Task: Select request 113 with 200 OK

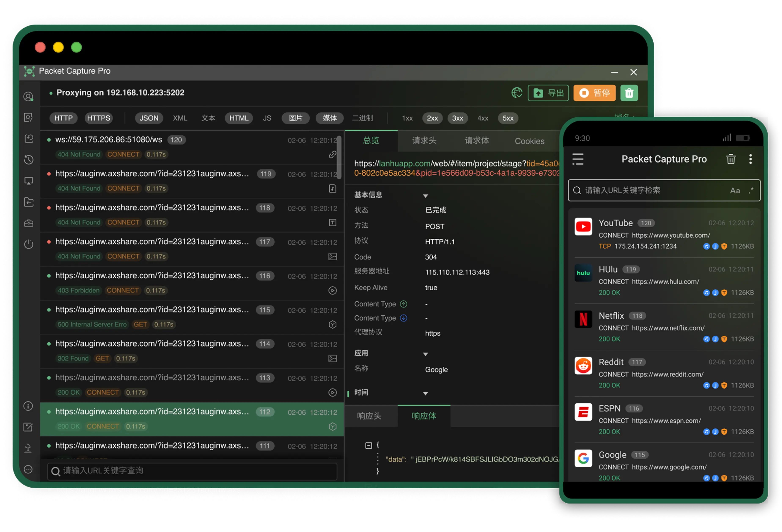Action: (x=192, y=385)
